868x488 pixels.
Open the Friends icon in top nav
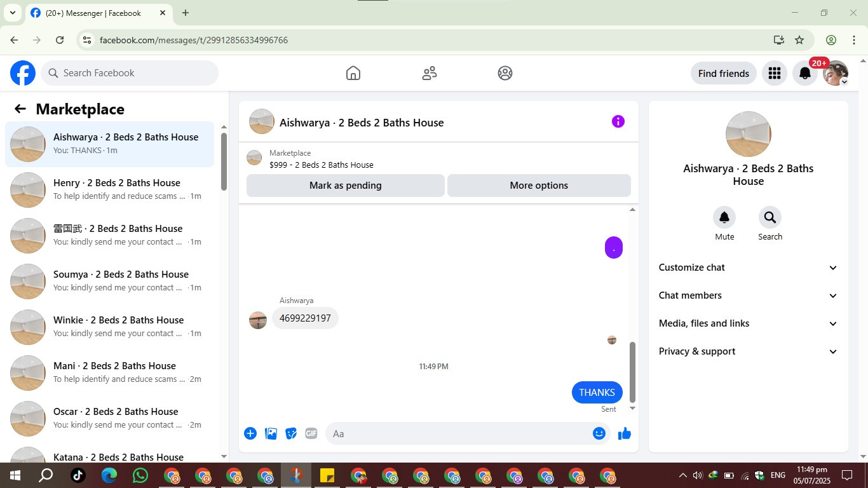(430, 73)
